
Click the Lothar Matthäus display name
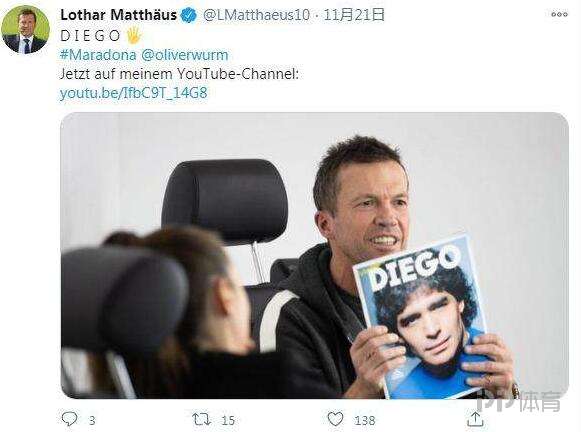[x=119, y=15]
